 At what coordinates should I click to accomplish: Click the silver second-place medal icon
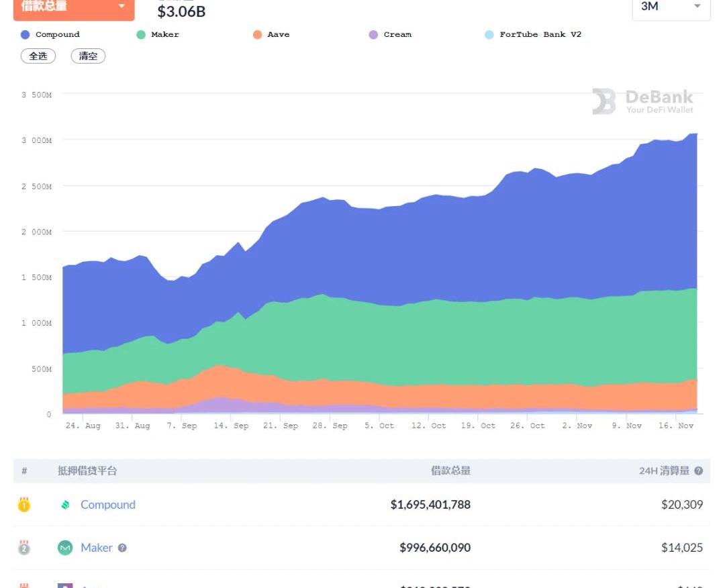click(24, 548)
